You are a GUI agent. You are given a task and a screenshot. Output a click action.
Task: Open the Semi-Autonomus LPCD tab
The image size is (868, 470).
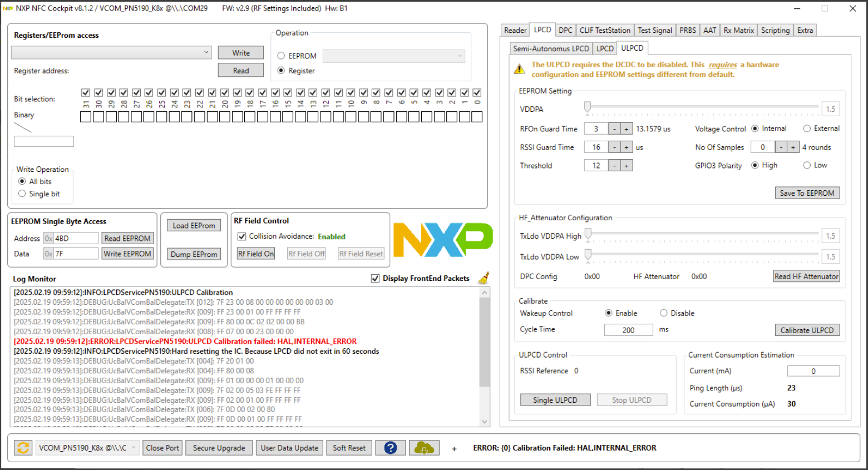coord(550,48)
